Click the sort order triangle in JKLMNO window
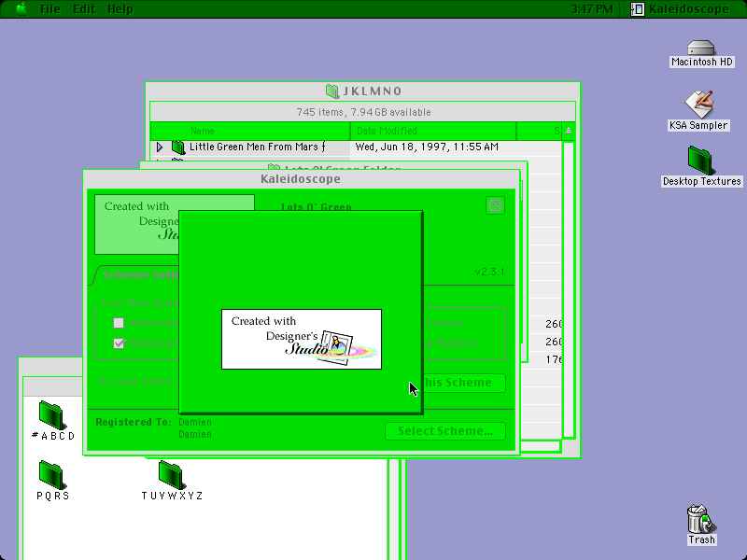 pyautogui.click(x=569, y=131)
